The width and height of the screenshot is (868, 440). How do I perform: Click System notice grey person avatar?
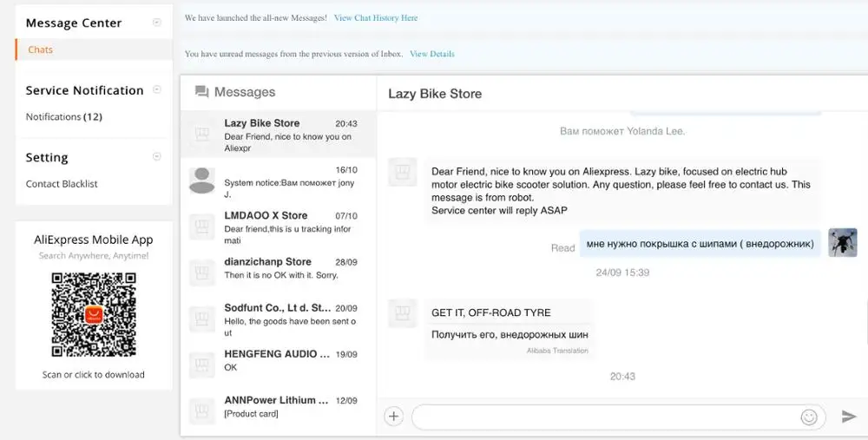point(202,181)
